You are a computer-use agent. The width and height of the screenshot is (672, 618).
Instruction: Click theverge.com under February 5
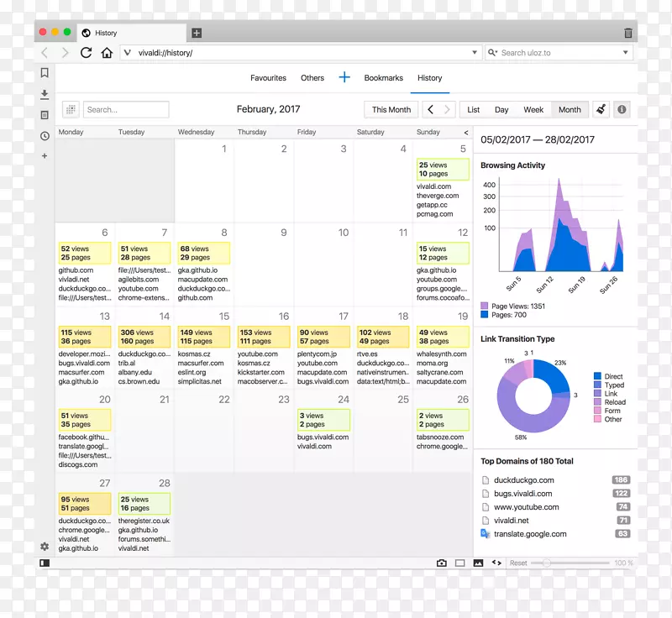pyautogui.click(x=438, y=196)
